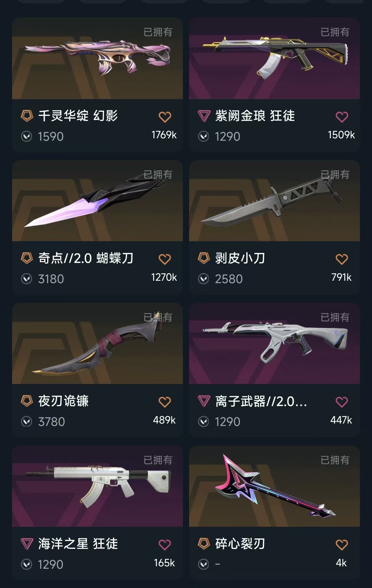Favorite the 离子武器//2.0 skin with heart
Viewport: 372px width, 588px height.
click(x=342, y=402)
